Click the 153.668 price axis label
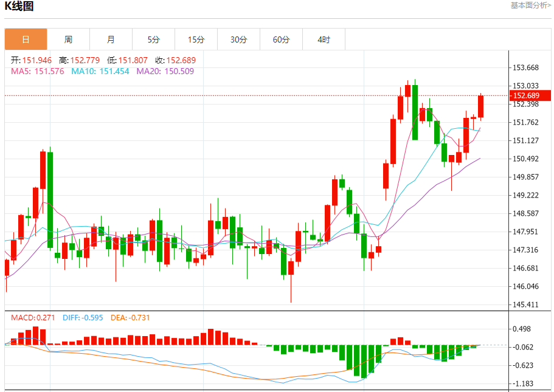 [527, 67]
